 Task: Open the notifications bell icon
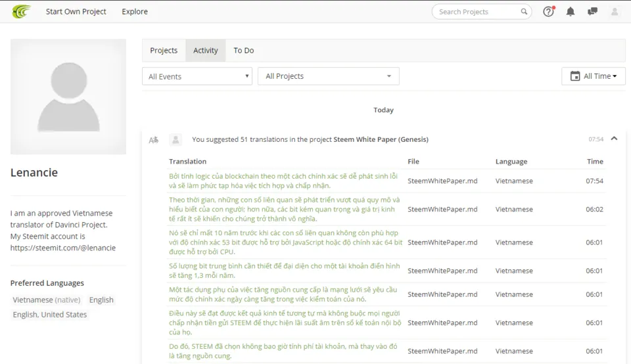571,12
